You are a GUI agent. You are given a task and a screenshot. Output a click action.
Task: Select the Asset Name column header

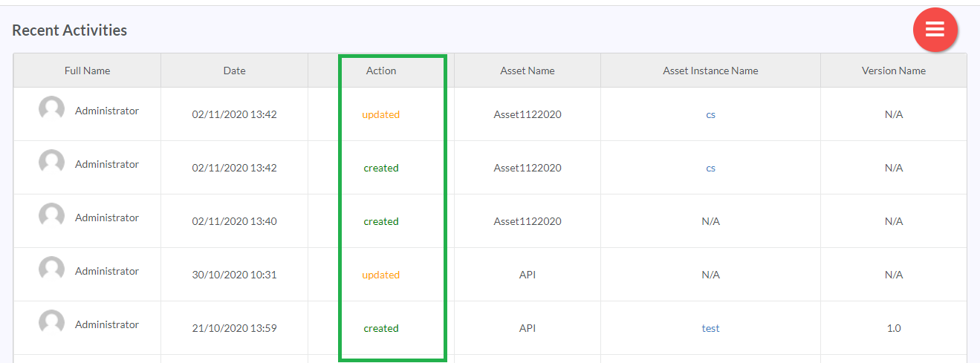(x=528, y=71)
